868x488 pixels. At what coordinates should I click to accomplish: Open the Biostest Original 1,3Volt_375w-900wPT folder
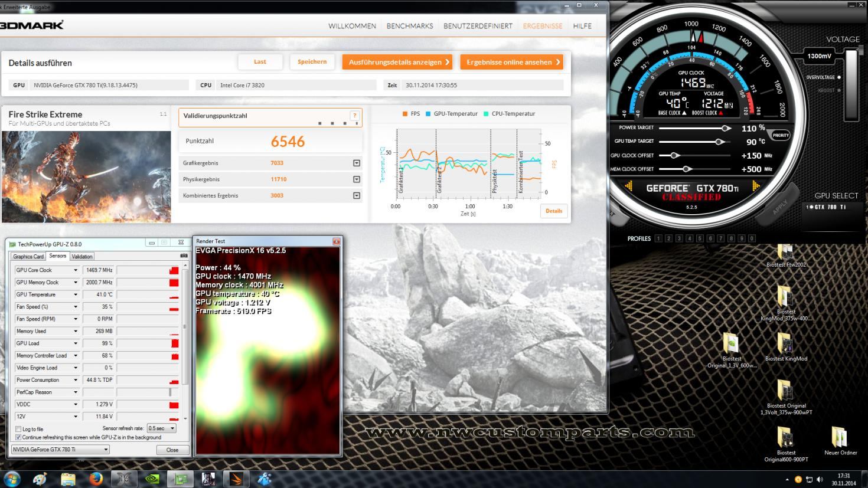(x=786, y=397)
